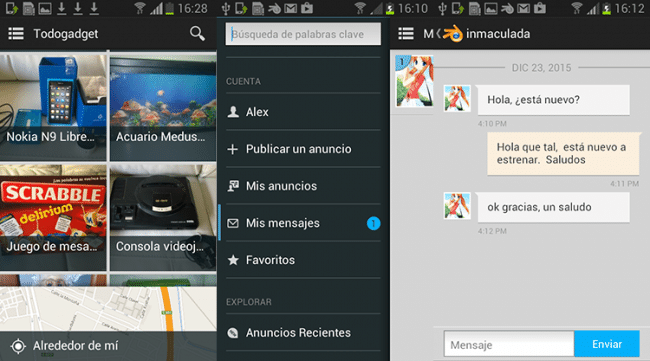This screenshot has height=361, width=650.
Task: Tap the search magnifier icon
Action: tap(197, 34)
